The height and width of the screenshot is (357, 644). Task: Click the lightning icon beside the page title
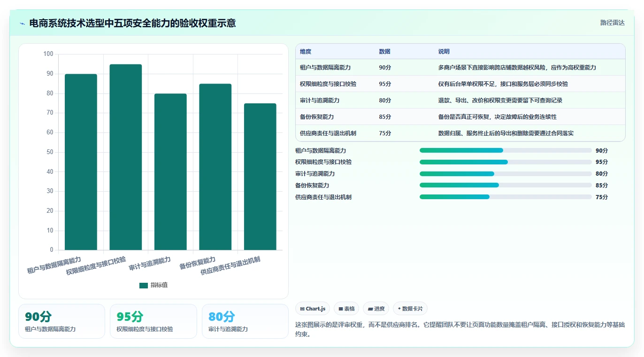tap(23, 23)
